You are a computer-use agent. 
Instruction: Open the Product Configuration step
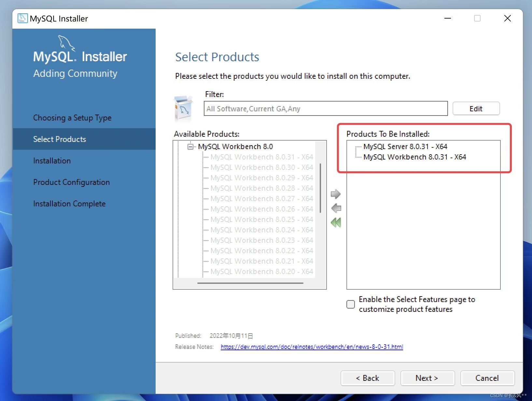[71, 182]
